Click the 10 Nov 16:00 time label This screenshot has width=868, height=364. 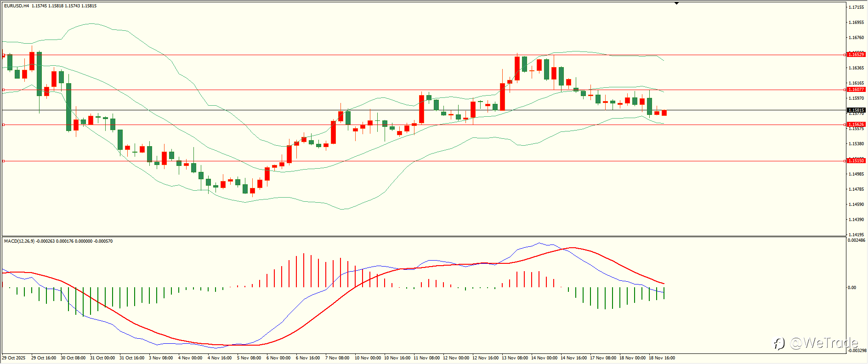397,358
